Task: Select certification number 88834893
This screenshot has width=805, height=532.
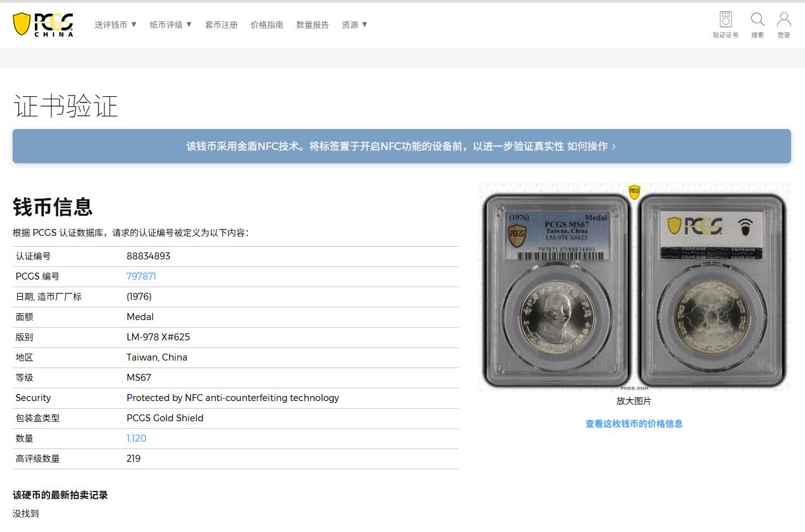Action: (149, 256)
